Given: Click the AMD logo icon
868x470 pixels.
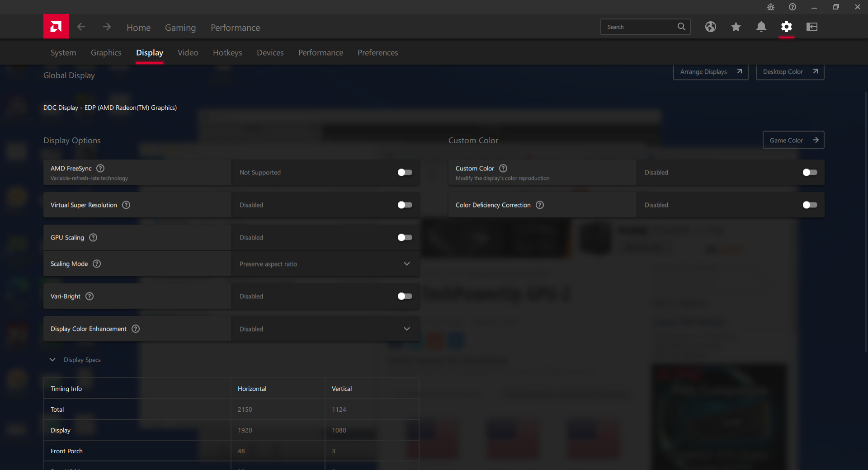Looking at the screenshot, I should (x=56, y=27).
